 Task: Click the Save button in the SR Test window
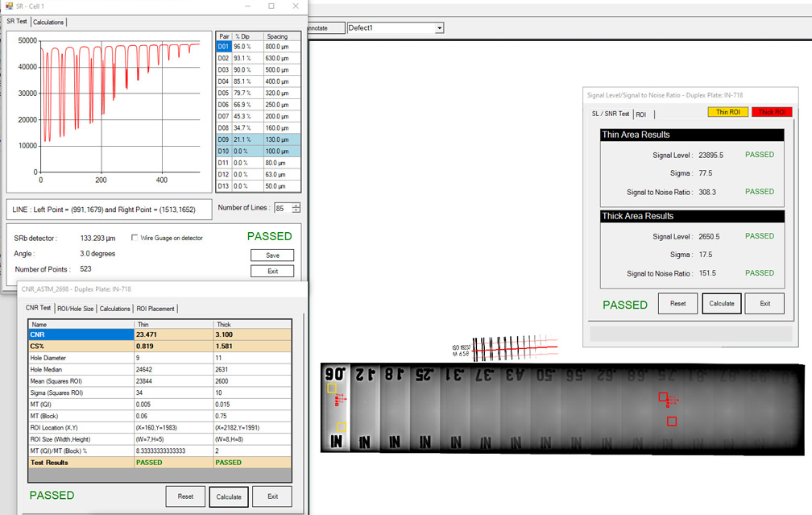[271, 255]
